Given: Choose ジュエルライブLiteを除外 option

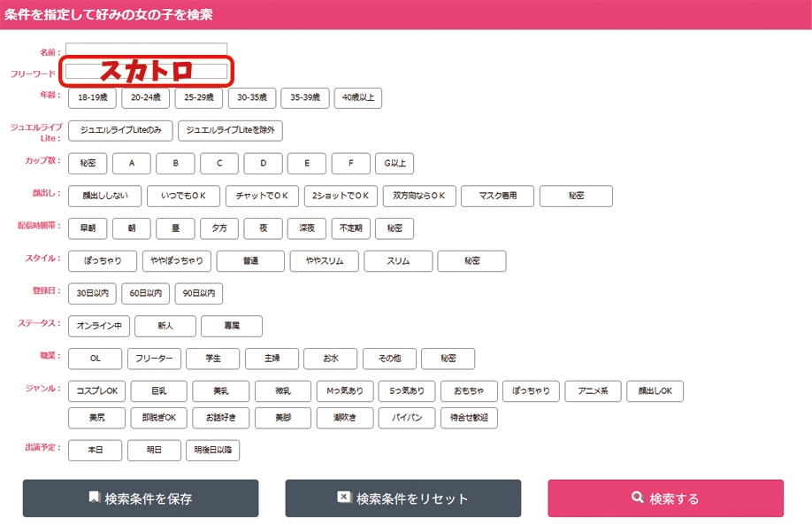Looking at the screenshot, I should (x=230, y=131).
